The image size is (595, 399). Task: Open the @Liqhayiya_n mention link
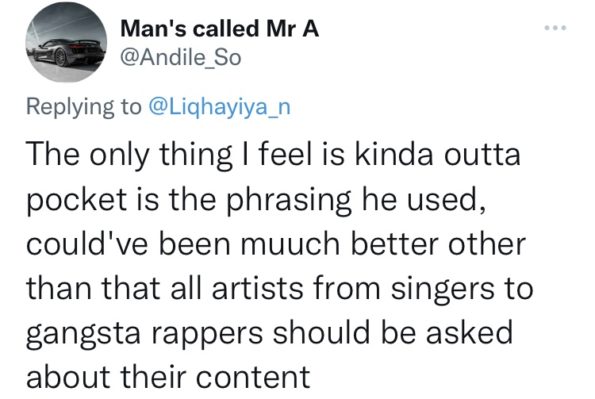coord(220,107)
